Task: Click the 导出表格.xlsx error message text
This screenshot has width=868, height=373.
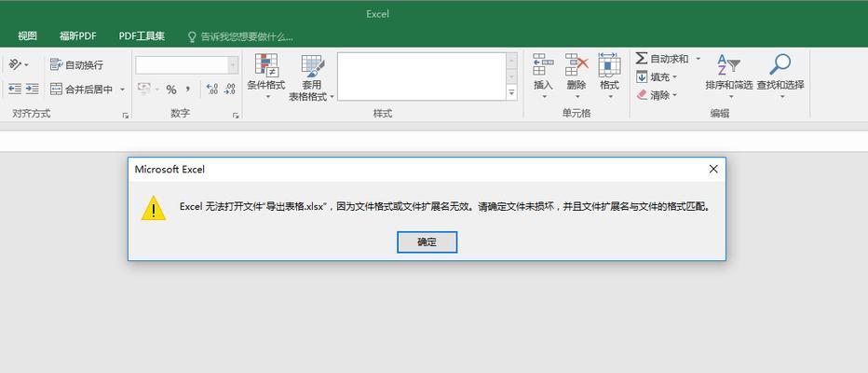Action: [x=444, y=207]
